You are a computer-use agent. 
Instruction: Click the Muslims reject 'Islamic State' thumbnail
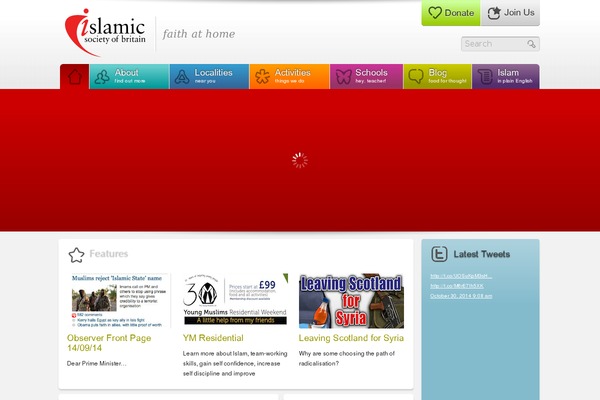[119, 300]
